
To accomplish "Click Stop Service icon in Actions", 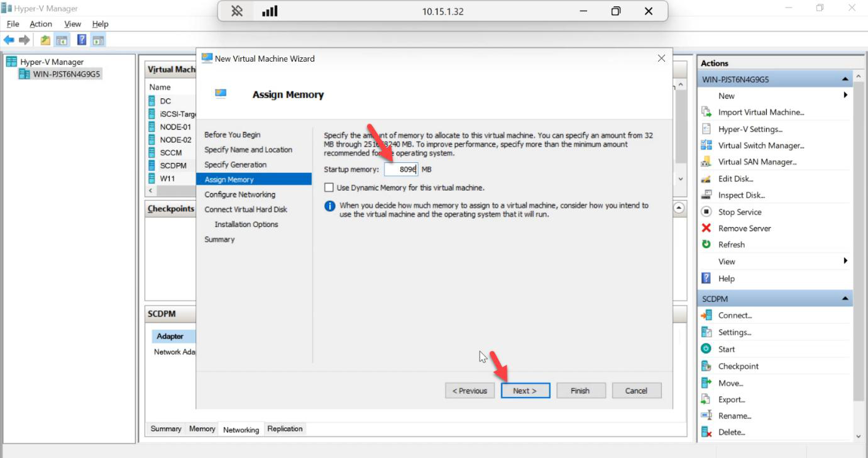I will pos(706,212).
